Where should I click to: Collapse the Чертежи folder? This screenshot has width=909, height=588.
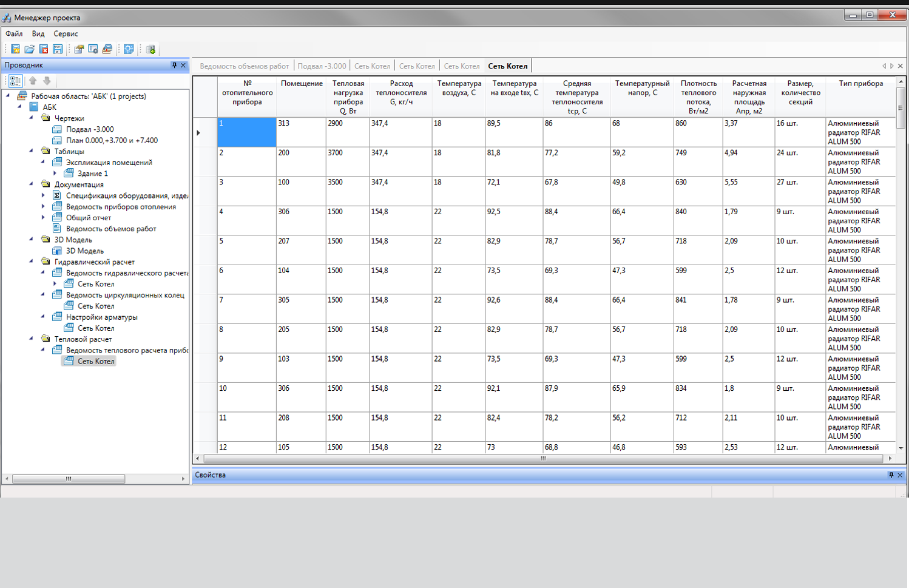pyautogui.click(x=32, y=117)
